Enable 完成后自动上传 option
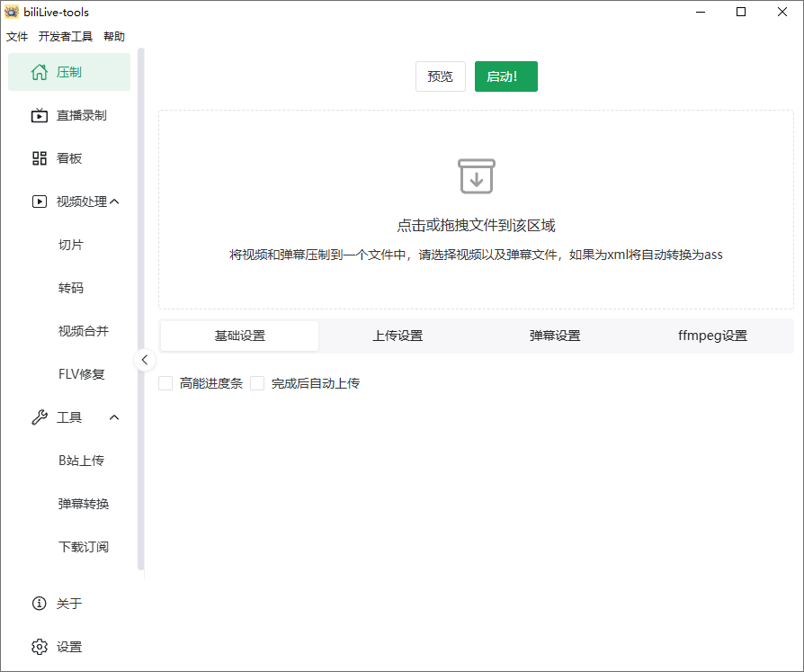804x672 pixels. (x=258, y=383)
